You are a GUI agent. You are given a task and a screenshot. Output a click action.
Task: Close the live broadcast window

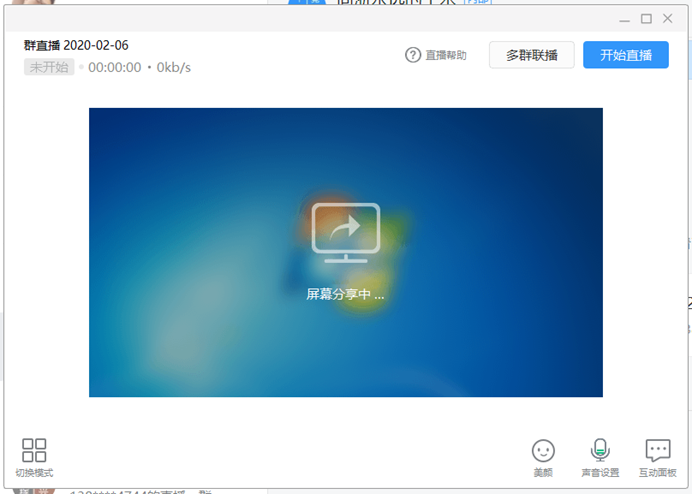pos(668,19)
